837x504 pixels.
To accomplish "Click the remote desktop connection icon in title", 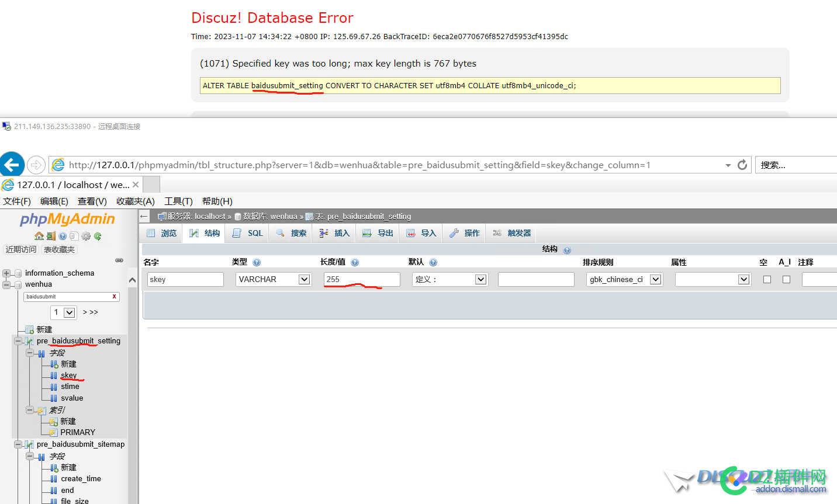I will 6,126.
